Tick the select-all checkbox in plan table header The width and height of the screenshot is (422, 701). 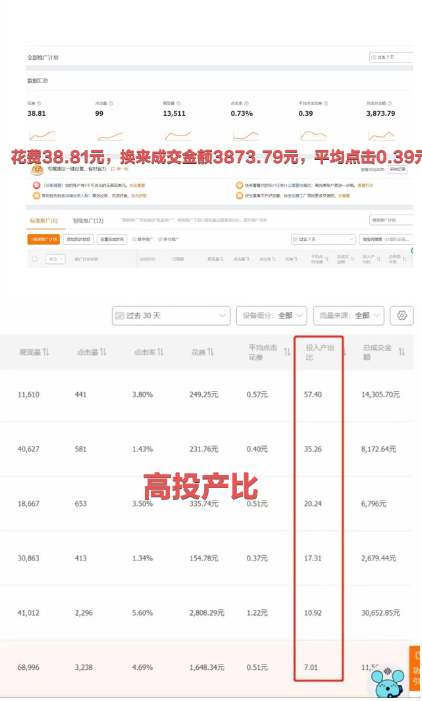pos(34,259)
